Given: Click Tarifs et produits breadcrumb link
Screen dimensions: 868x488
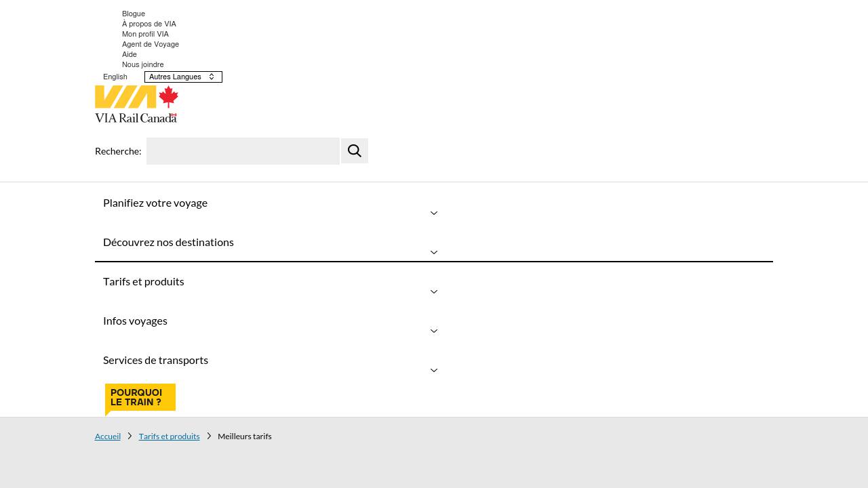Looking at the screenshot, I should 170,436.
